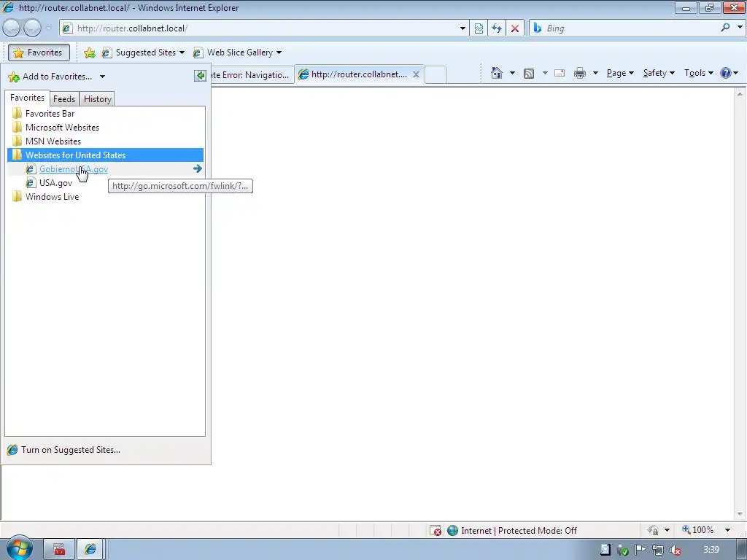Click Internet Explorer taskbar icon

pos(90,550)
